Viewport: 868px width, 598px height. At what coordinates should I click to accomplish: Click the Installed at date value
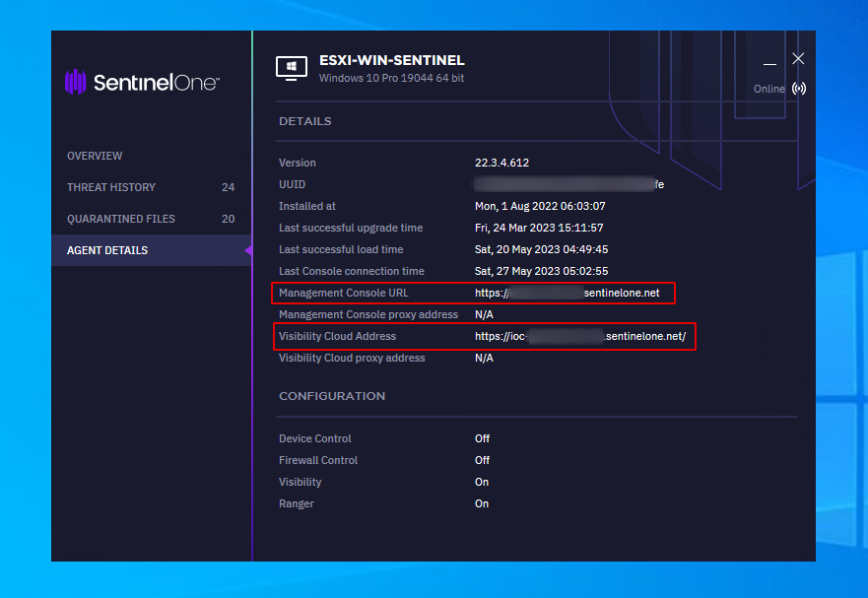[x=540, y=207]
